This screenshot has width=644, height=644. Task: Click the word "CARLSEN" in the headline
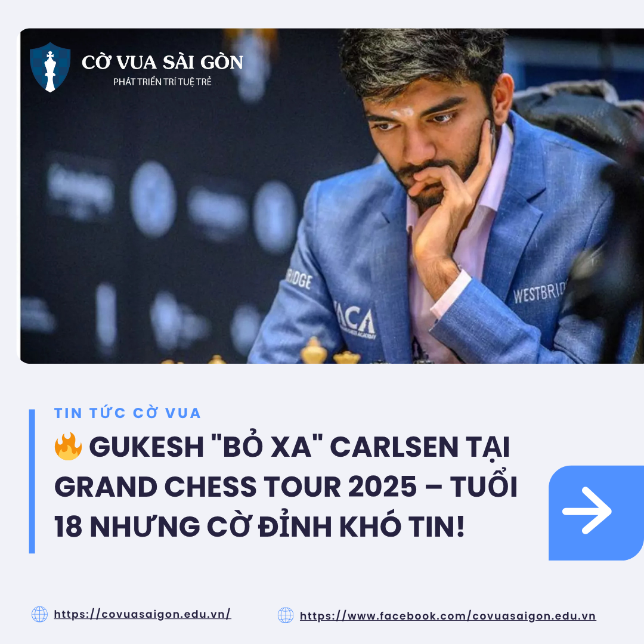[394, 447]
